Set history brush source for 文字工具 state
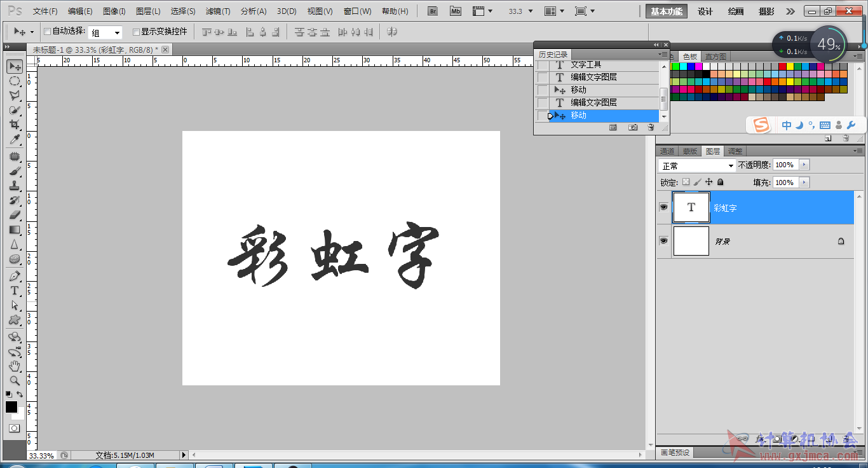Image resolution: width=868 pixels, height=468 pixels. (x=542, y=65)
